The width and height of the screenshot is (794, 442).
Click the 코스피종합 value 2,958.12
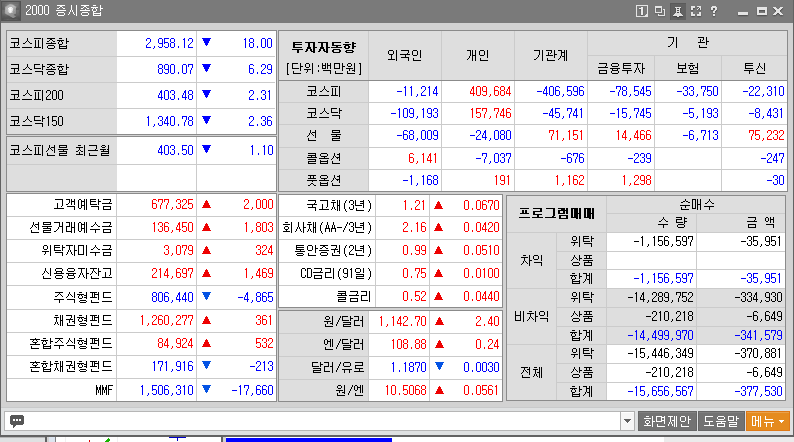coord(169,44)
